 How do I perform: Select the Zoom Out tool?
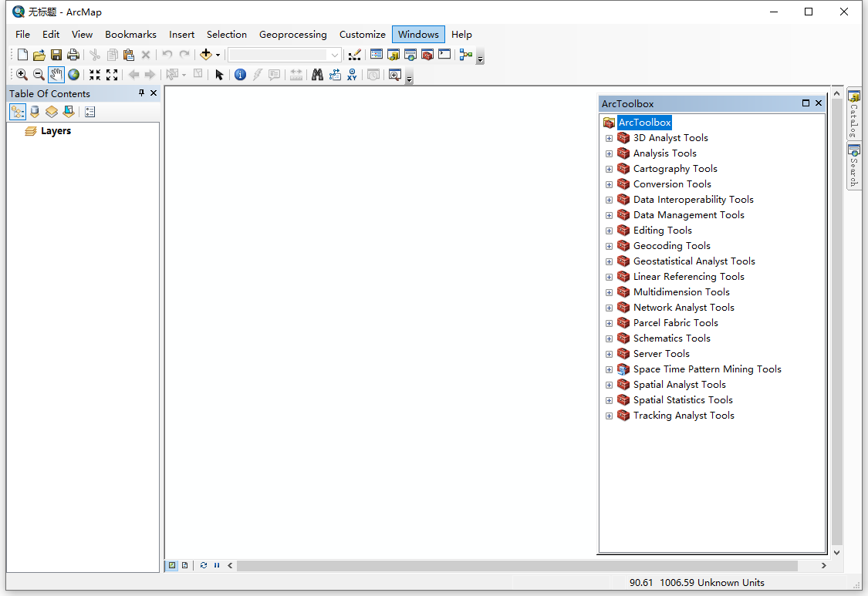click(x=39, y=75)
